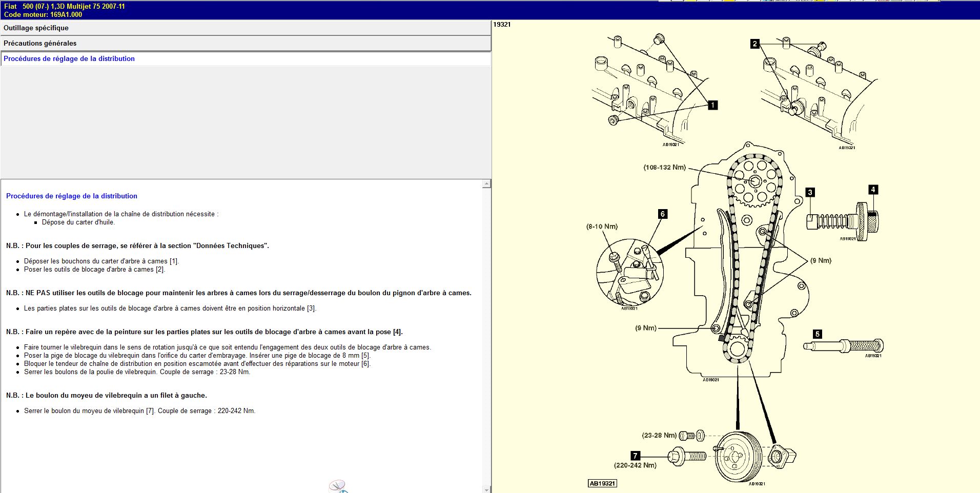Image resolution: width=980 pixels, height=493 pixels.
Task: Click the camshaft sprocket in the diagram
Action: click(x=754, y=180)
